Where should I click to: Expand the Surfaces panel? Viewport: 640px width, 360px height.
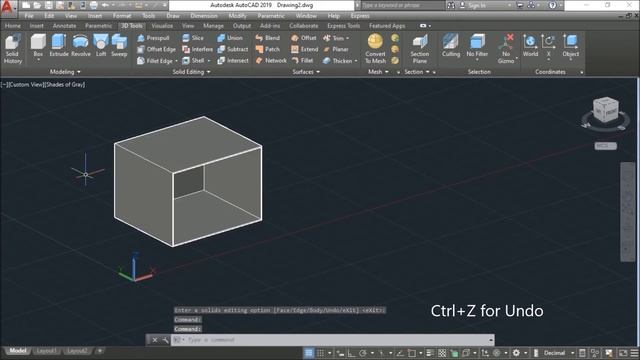(x=306, y=72)
